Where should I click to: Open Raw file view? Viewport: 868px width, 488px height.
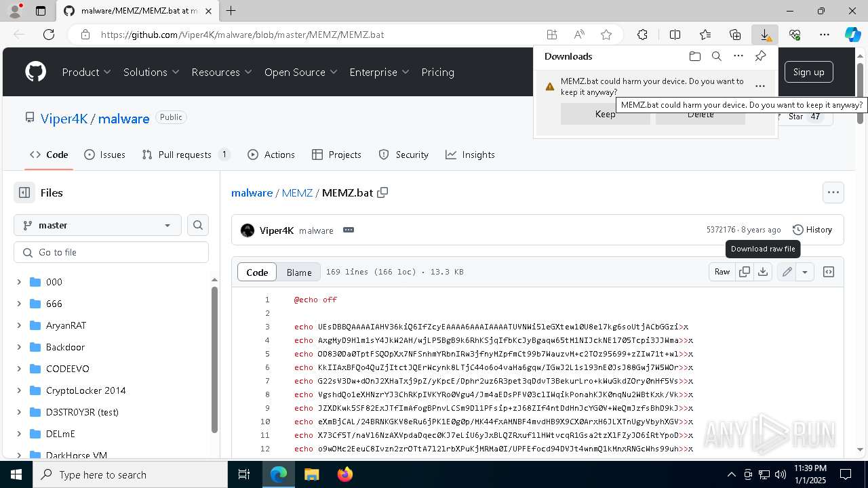click(722, 272)
